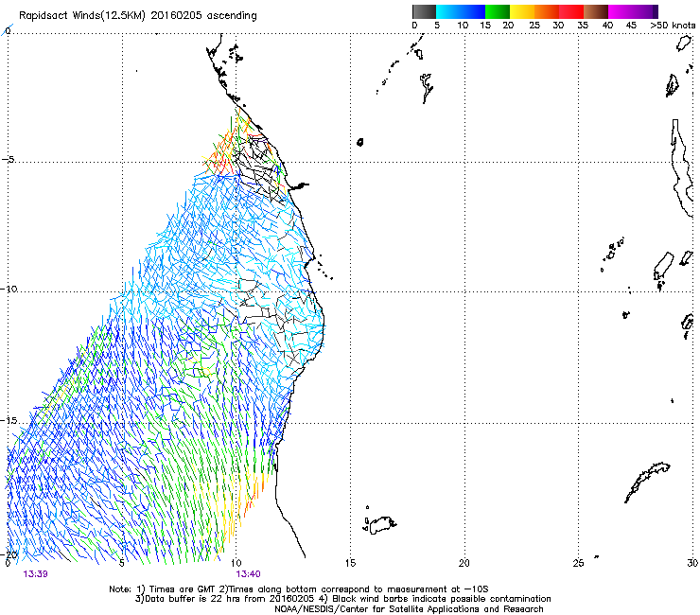Click the brown 35-40 knots color band
The height and width of the screenshot is (615, 700).
coord(596,11)
